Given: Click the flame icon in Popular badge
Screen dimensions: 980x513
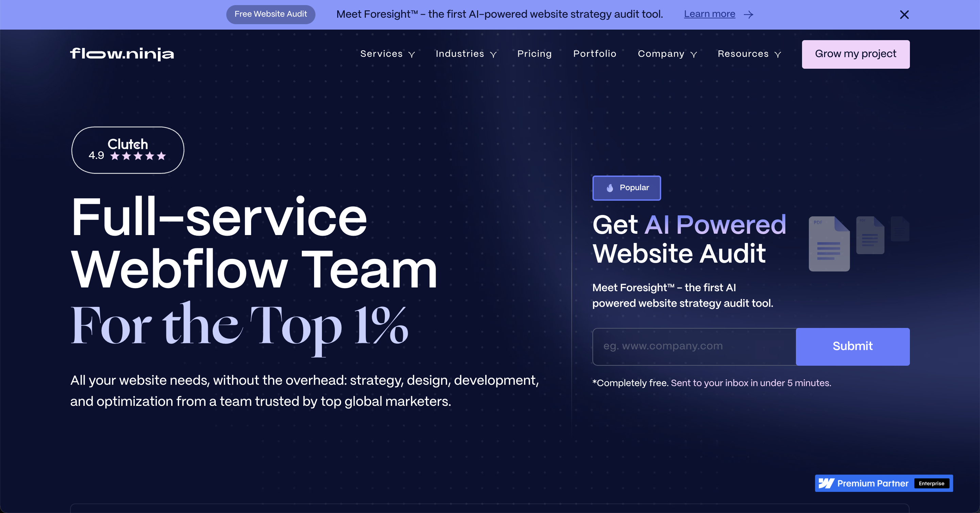Looking at the screenshot, I should point(610,188).
